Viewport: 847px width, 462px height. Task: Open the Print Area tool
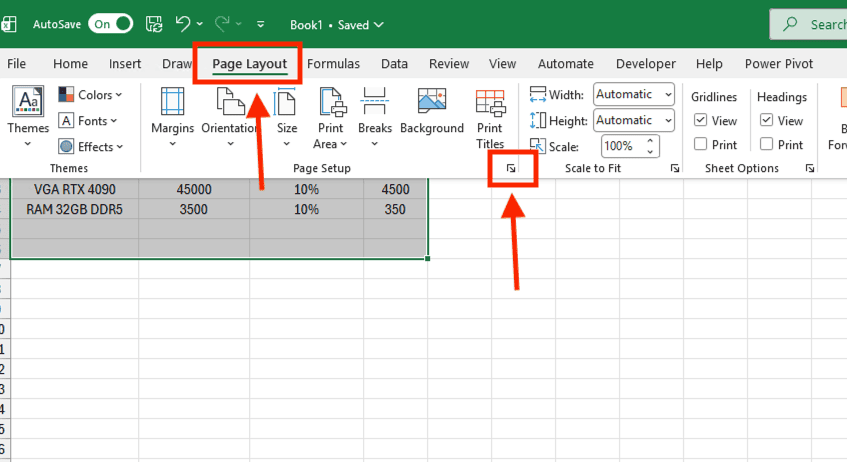click(x=331, y=119)
